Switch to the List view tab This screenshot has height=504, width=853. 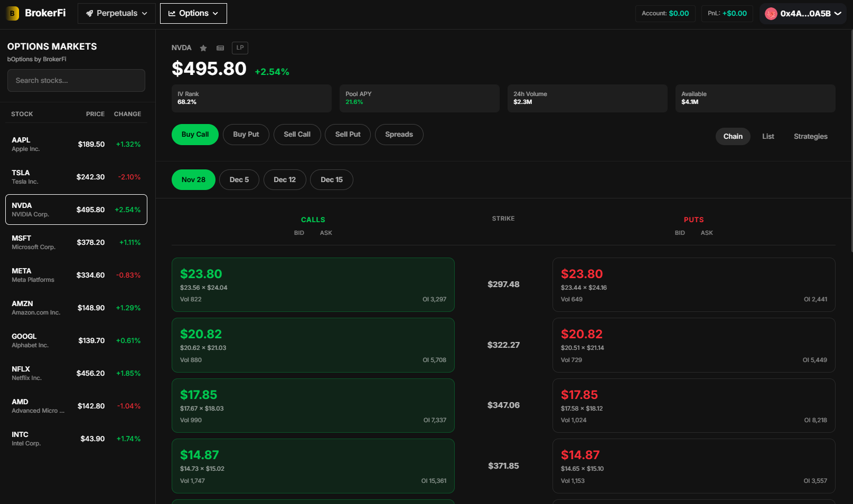pos(768,136)
